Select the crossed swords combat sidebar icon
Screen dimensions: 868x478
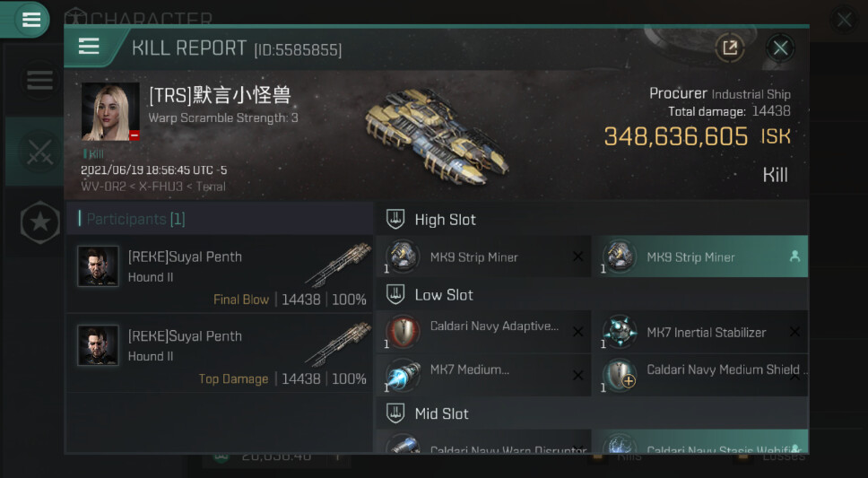coord(39,152)
